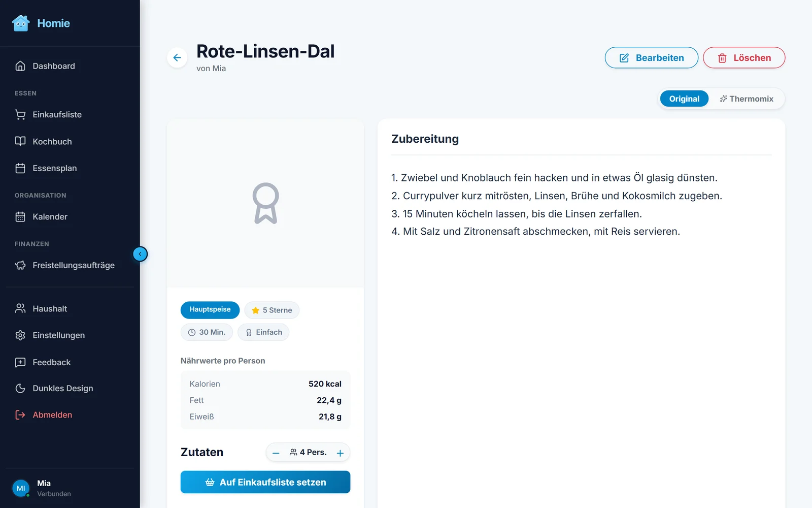812x508 pixels.
Task: Click the 22,4 g Fett value
Action: coord(329,400)
